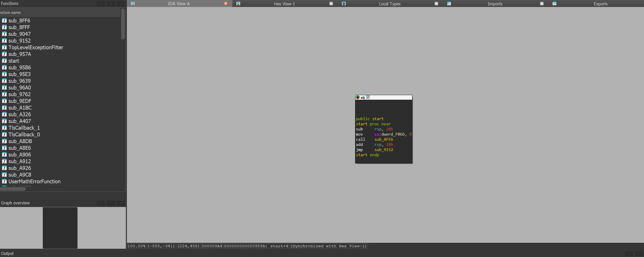Click the function icon beside sub_9EDF

pyautogui.click(x=4, y=101)
